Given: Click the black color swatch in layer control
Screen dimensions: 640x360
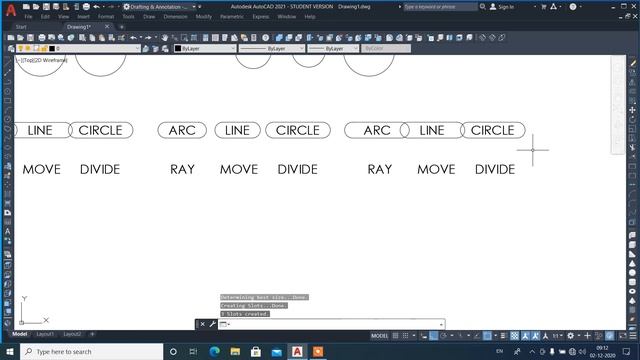Looking at the screenshot, I should [52, 49].
